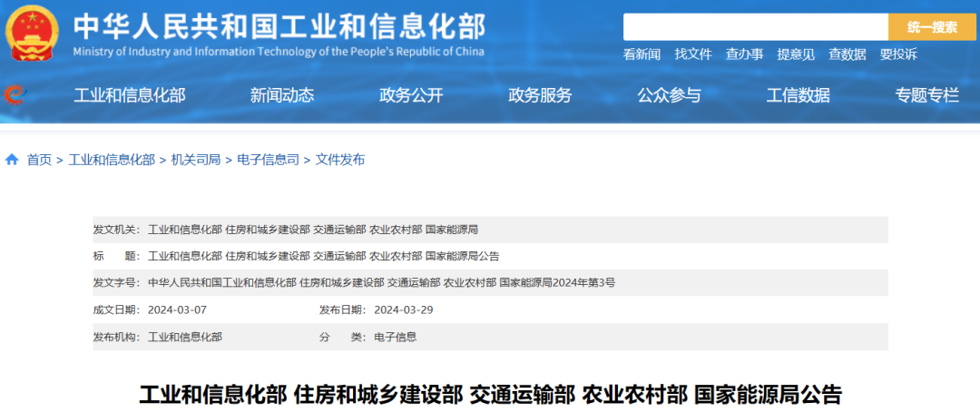The height and width of the screenshot is (412, 980).
Task: Click the search input field
Action: click(x=755, y=27)
